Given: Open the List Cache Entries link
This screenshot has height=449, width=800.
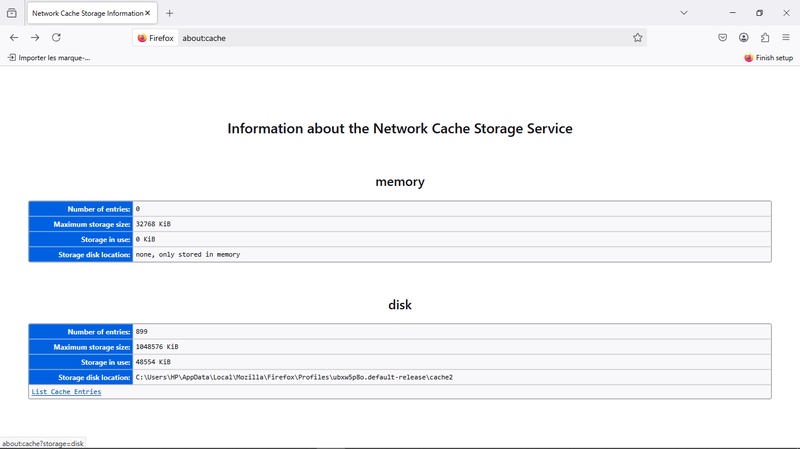Looking at the screenshot, I should [66, 392].
